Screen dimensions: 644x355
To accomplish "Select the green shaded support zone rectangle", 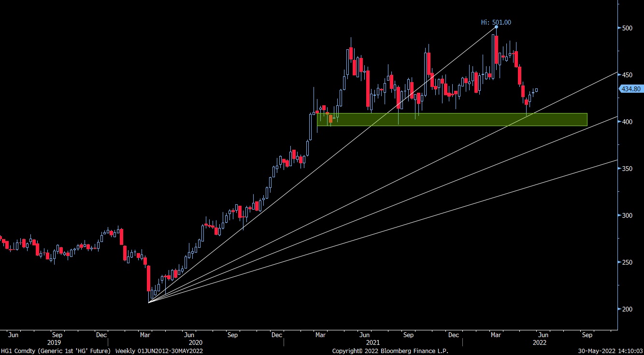I will click(452, 120).
